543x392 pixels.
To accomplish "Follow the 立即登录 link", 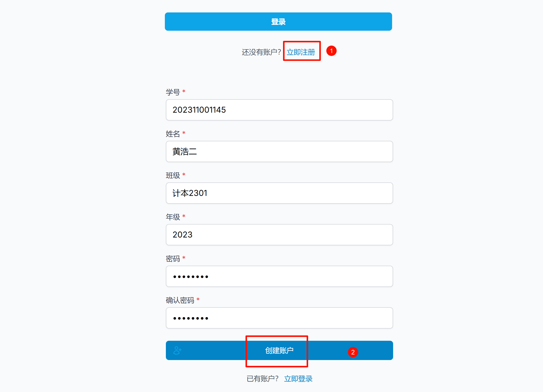I will [x=298, y=379].
